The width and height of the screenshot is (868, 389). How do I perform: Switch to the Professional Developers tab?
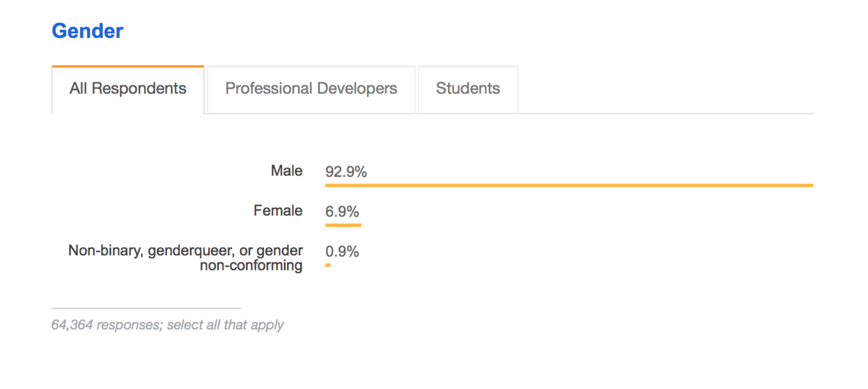tap(311, 89)
